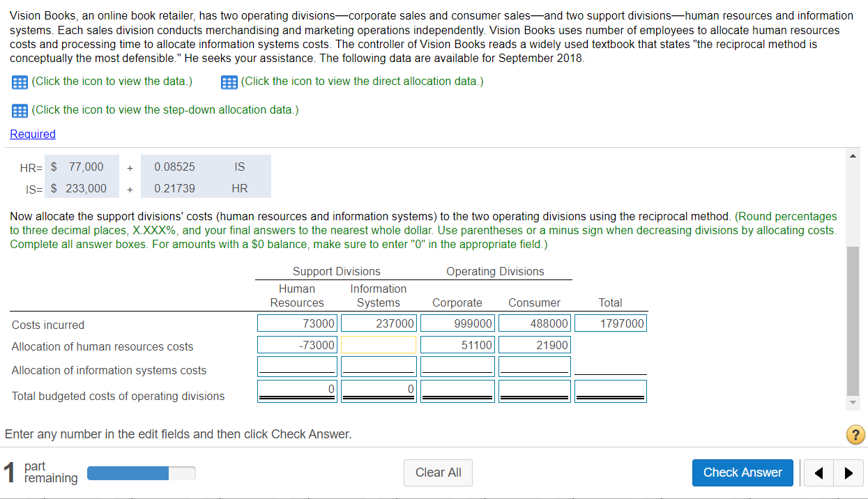Click Consumer total budgeted costs field
Image resolution: width=868 pixels, height=499 pixels.
pos(534,391)
